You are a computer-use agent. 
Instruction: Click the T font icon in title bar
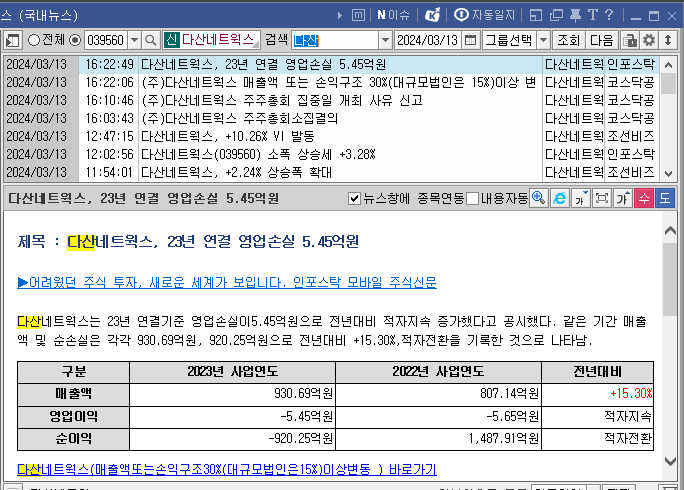593,15
